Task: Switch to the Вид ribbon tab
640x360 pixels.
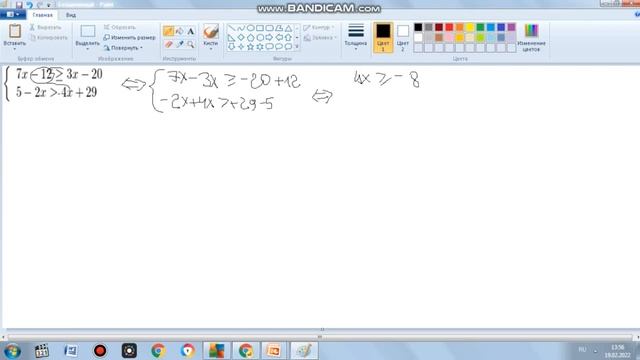Action: (x=71, y=15)
